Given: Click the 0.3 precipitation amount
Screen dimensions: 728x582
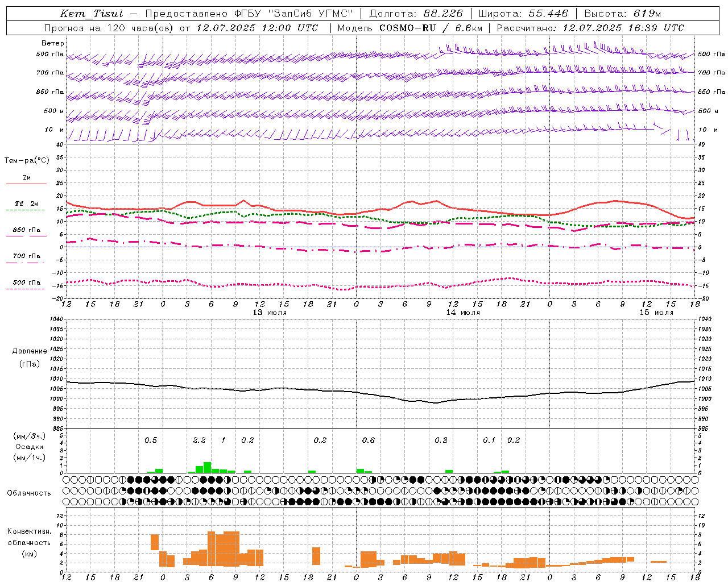Looking at the screenshot, I should (441, 440).
